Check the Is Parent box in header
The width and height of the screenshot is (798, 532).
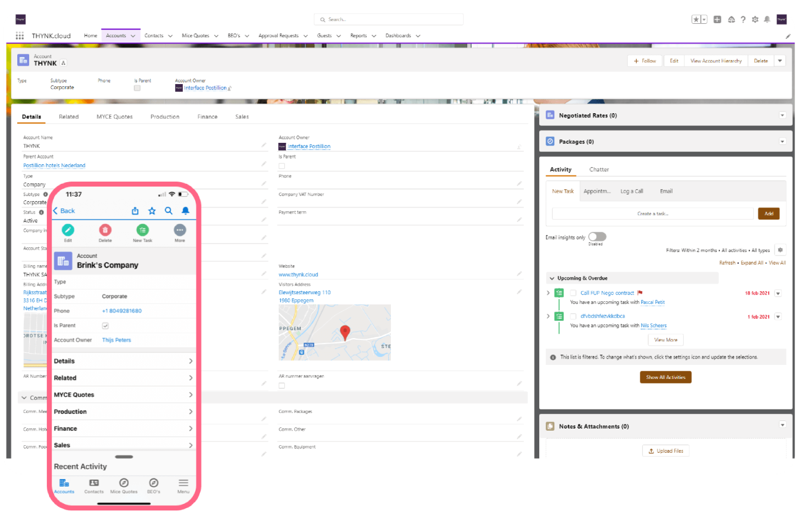point(137,88)
